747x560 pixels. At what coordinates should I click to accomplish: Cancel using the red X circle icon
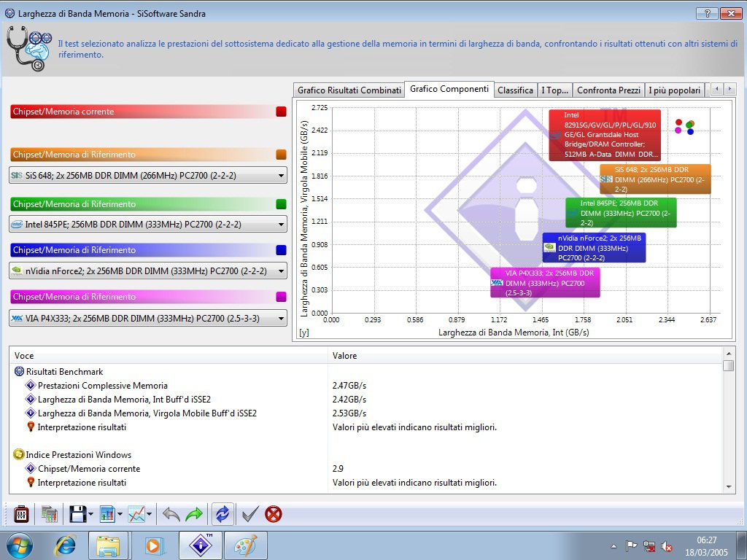[x=274, y=514]
